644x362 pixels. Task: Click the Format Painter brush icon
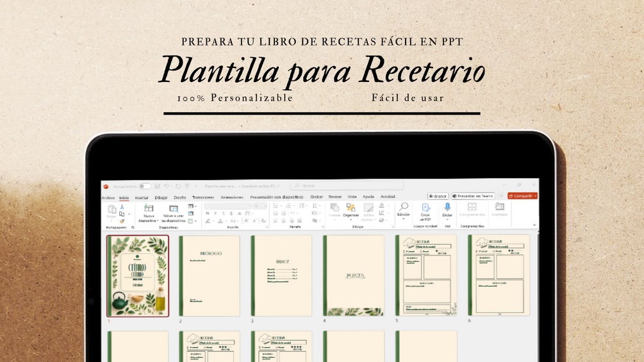coord(122,221)
